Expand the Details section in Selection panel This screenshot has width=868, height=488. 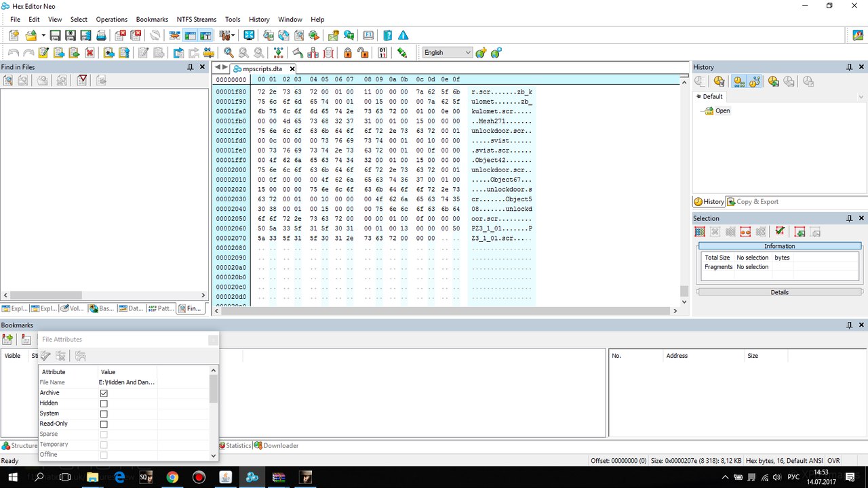pyautogui.click(x=779, y=292)
